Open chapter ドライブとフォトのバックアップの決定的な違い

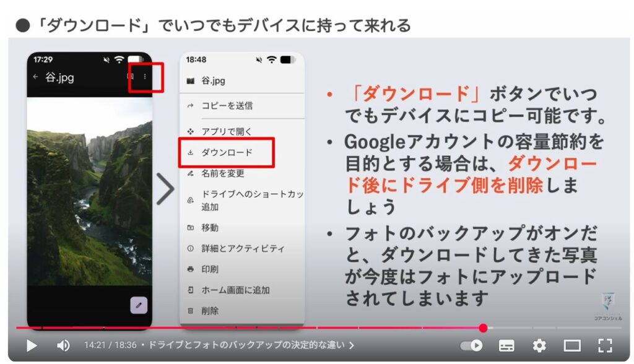click(251, 345)
